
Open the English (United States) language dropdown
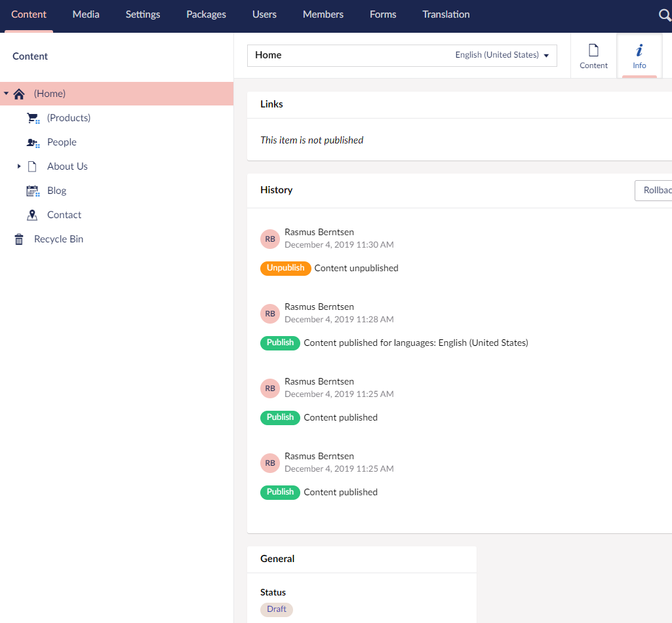(x=502, y=55)
